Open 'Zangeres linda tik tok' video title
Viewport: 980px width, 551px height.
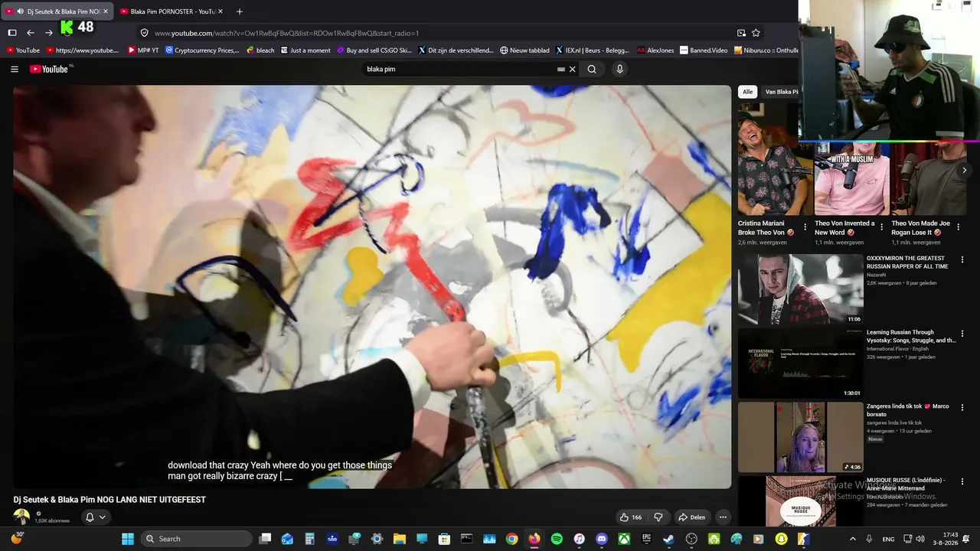tap(907, 410)
